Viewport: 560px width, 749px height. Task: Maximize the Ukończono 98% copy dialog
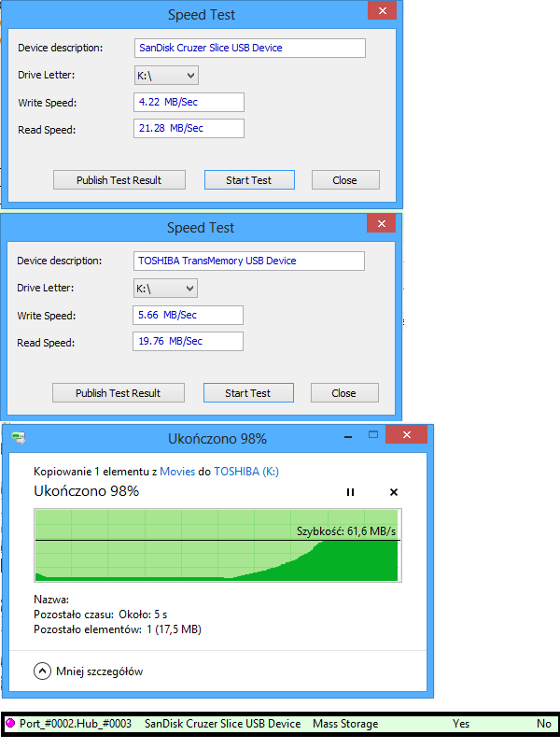pos(373,435)
